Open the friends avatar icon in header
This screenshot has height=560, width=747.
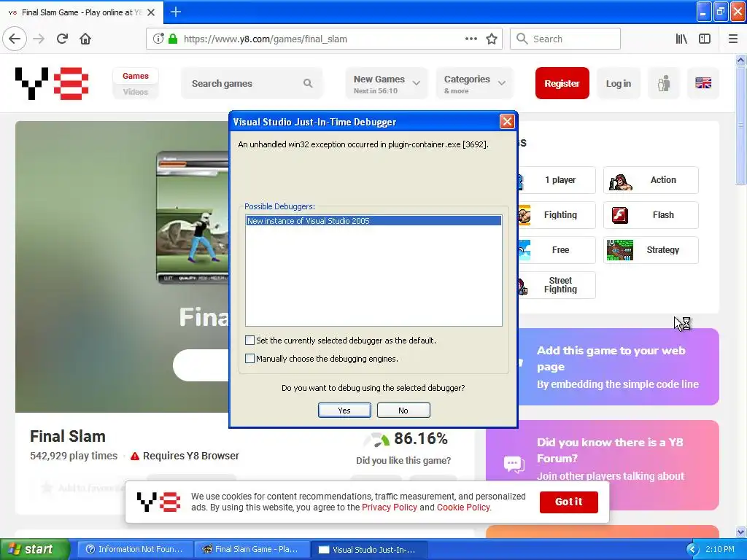coord(664,83)
